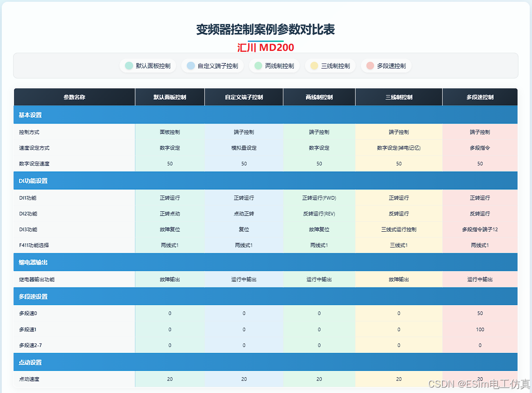Click the 多段速控制 table column header

480,97
